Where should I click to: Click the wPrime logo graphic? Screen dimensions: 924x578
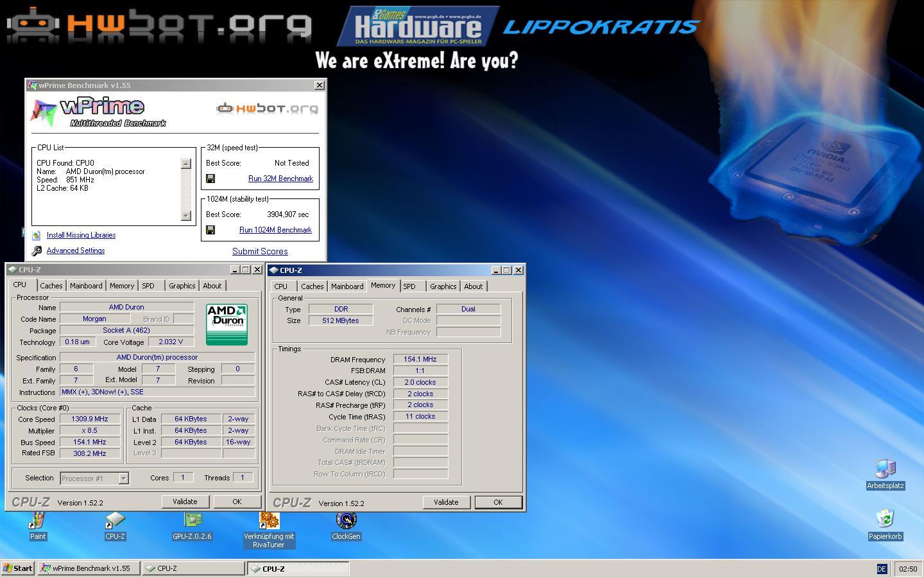(98, 113)
